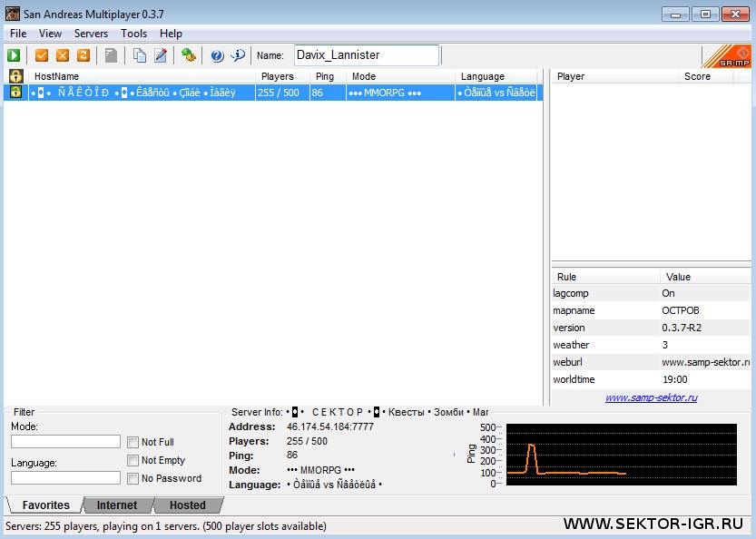Screen dimensions: 756x539
Task: Click the "lagcomp" rule row
Action: 651,293
